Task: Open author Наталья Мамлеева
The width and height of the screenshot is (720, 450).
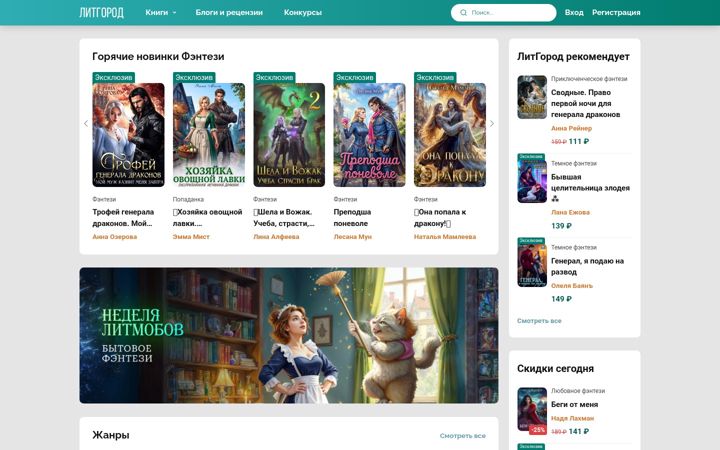Action: (445, 237)
